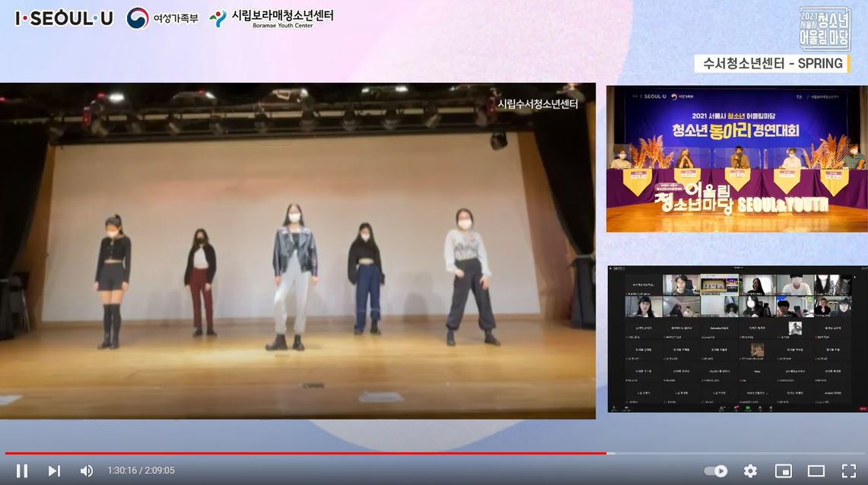Click the red played portion of progress bar
The image size is (868, 485).
pyautogui.click(x=304, y=453)
